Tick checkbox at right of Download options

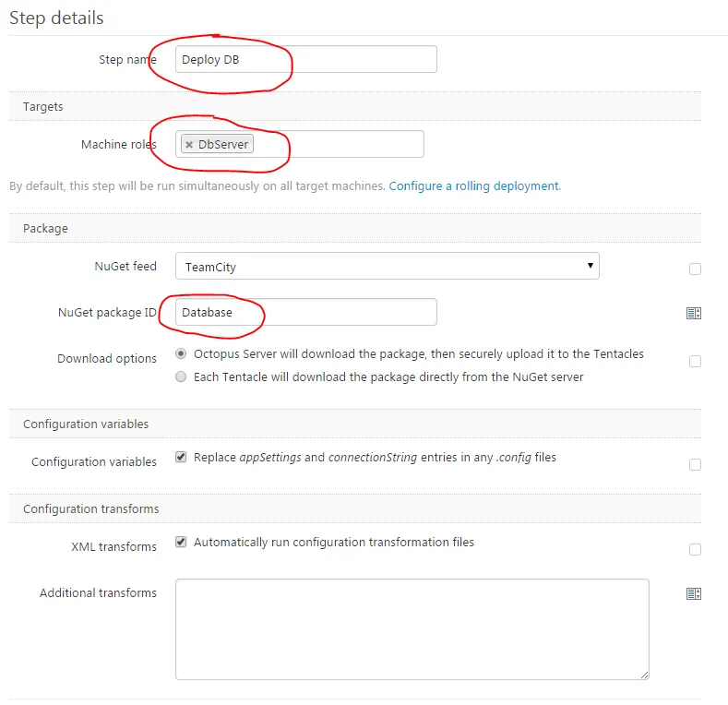pos(695,361)
